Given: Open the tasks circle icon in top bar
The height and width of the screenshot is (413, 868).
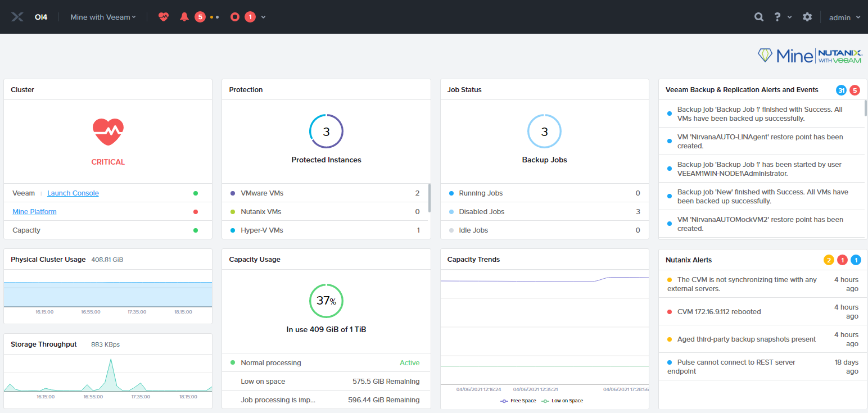Looking at the screenshot, I should click(x=235, y=17).
